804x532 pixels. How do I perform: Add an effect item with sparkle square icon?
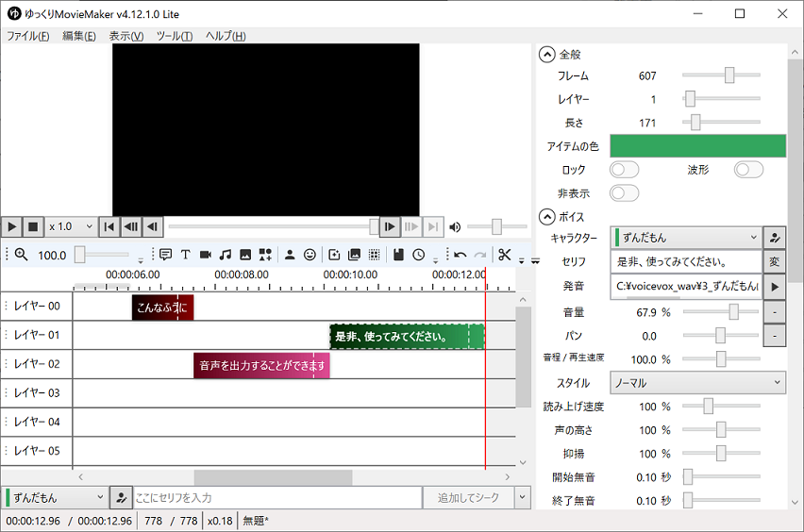click(x=334, y=255)
